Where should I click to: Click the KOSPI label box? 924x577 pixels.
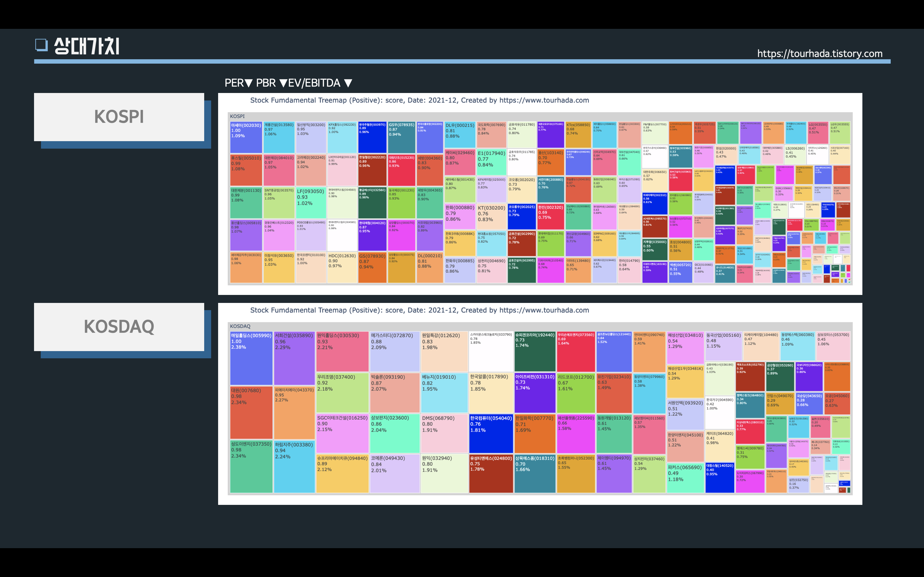pyautogui.click(x=119, y=117)
